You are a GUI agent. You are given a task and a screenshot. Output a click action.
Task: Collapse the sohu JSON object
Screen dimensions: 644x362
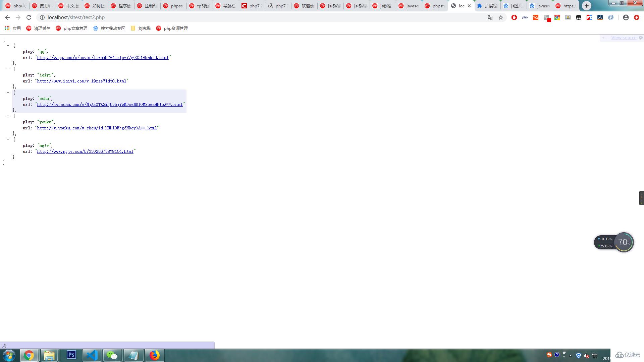[x=8, y=92]
